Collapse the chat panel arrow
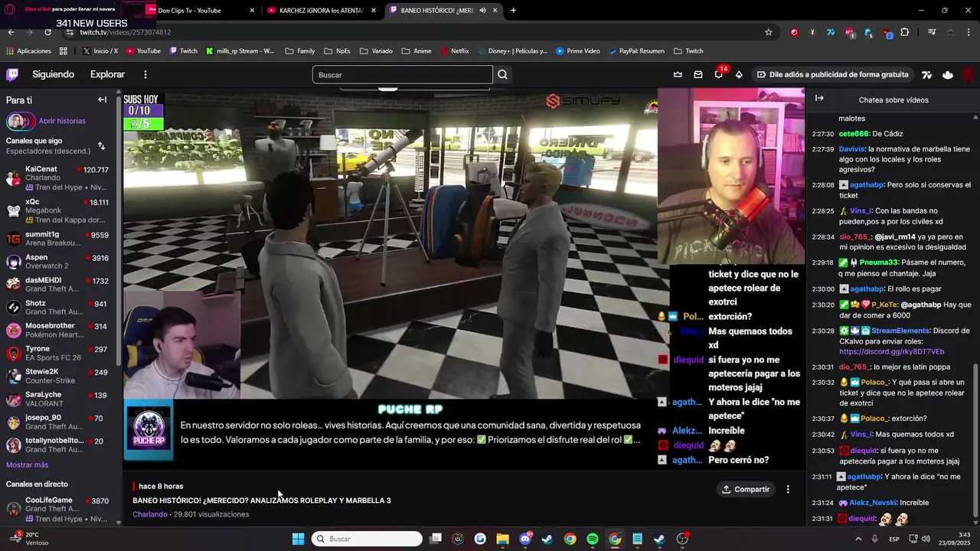The image size is (980, 551). [x=819, y=99]
